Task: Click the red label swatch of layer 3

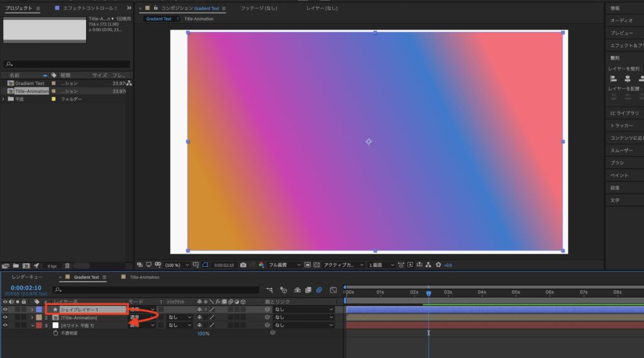Action: [39, 325]
